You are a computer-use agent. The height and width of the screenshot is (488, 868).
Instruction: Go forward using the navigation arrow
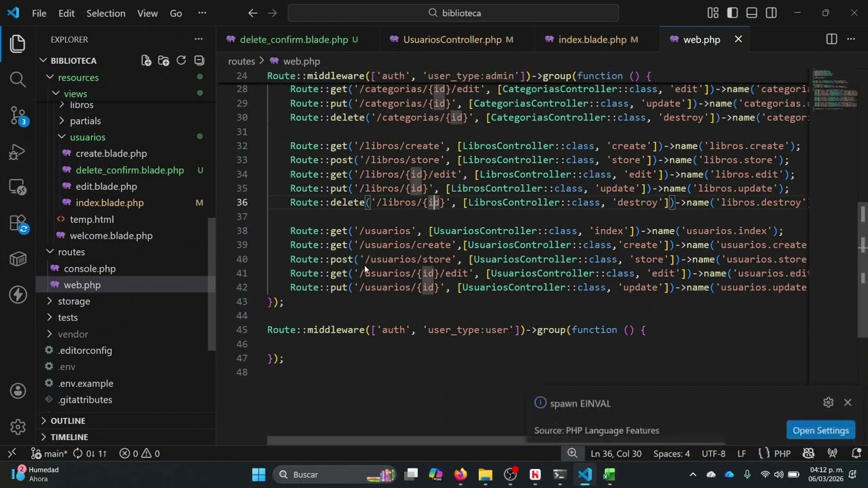tap(271, 13)
